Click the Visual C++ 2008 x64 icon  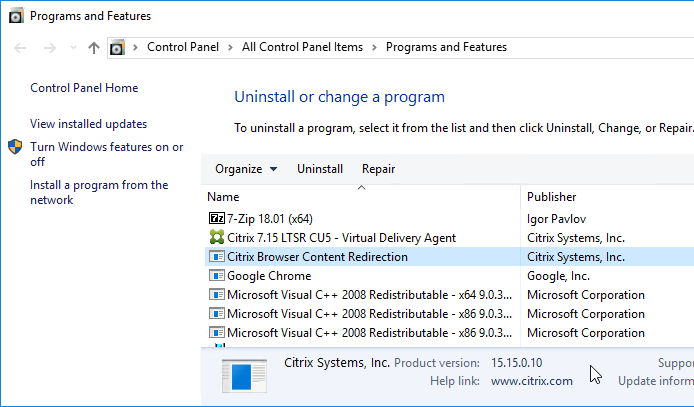click(217, 294)
